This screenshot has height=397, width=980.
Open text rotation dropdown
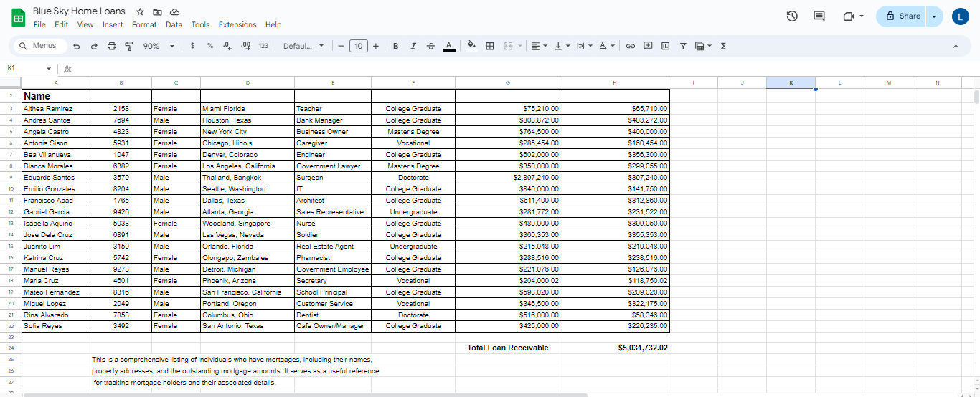click(x=607, y=46)
